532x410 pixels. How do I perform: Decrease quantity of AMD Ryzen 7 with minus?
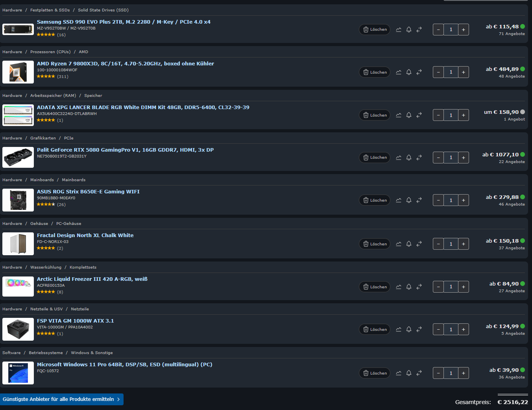[x=438, y=72]
